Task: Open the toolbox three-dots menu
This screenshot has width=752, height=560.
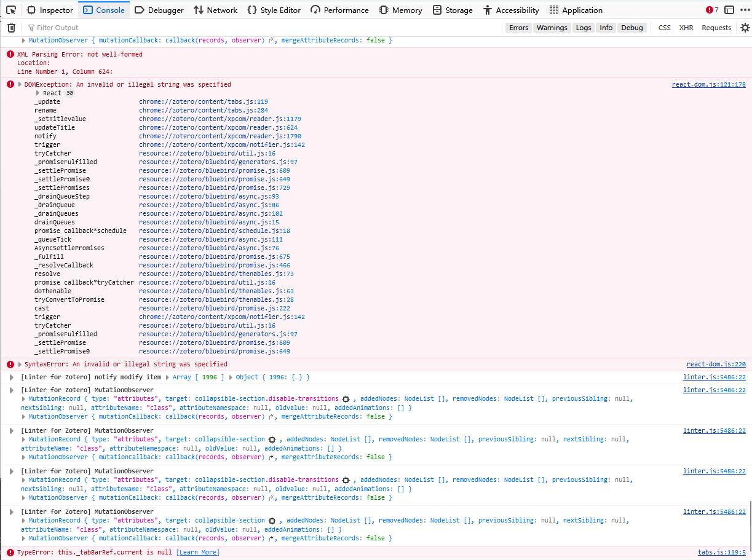Action: point(745,10)
